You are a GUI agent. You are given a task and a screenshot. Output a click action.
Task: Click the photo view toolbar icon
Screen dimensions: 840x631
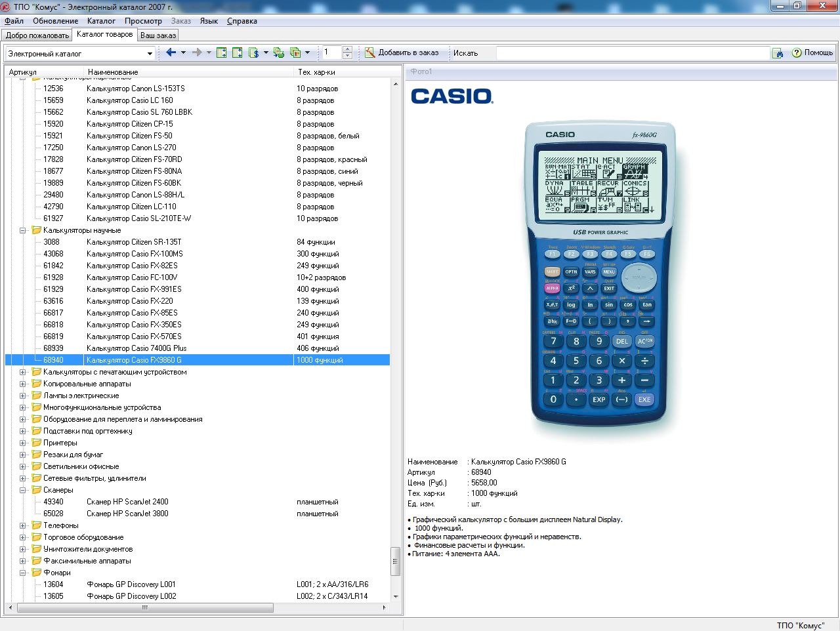click(295, 52)
